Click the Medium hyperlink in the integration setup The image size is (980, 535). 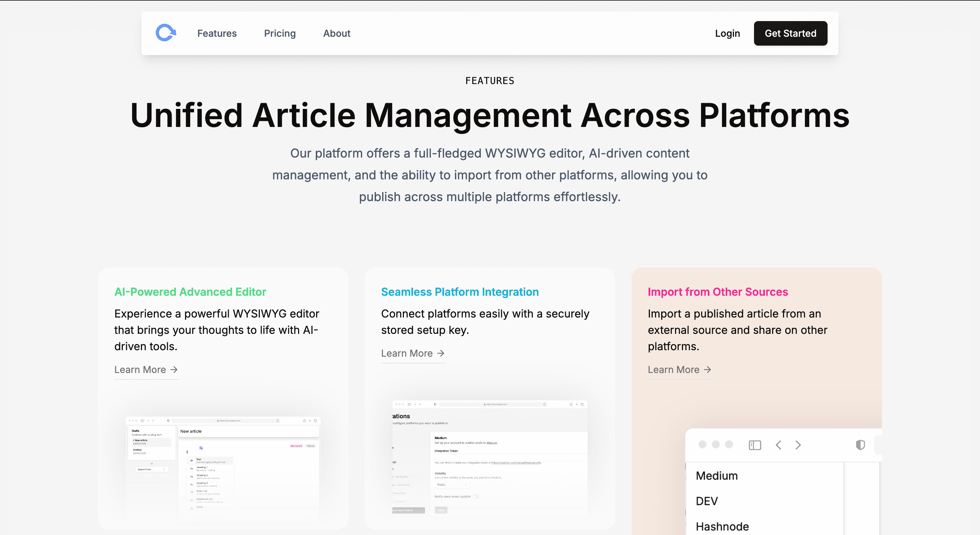(492, 443)
